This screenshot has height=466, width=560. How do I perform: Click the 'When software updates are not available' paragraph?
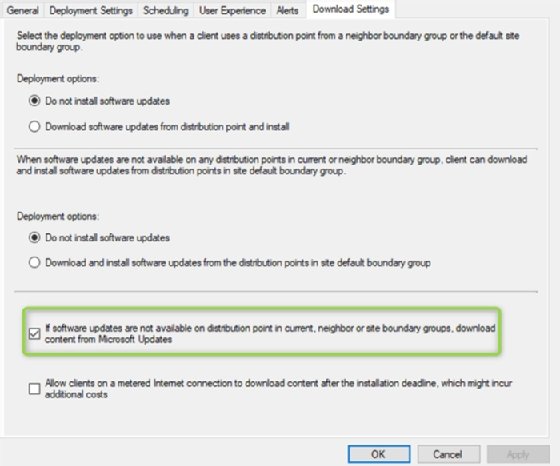click(x=272, y=165)
